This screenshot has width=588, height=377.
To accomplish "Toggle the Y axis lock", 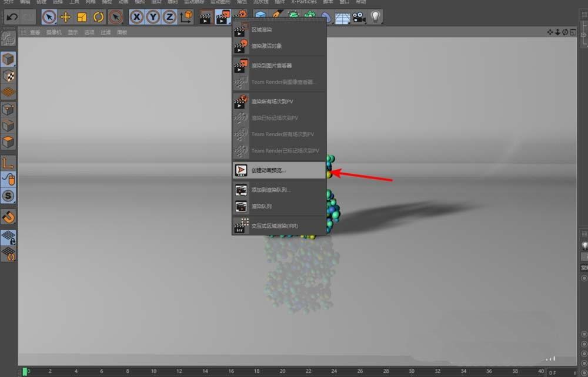I will [x=152, y=17].
